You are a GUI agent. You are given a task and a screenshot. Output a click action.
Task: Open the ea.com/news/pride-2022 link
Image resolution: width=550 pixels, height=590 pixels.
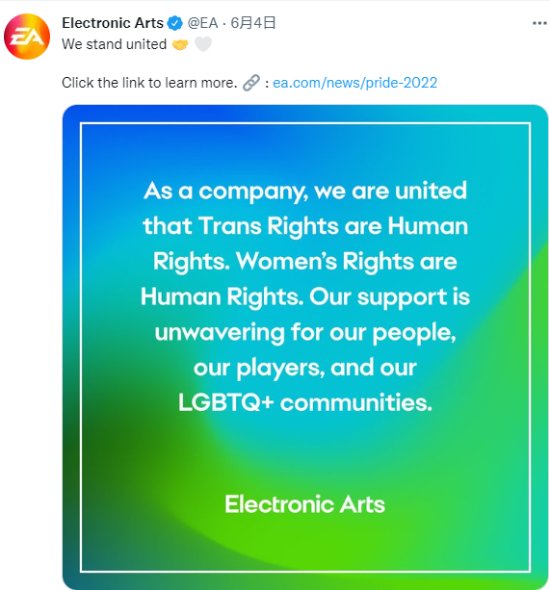pyautogui.click(x=355, y=83)
